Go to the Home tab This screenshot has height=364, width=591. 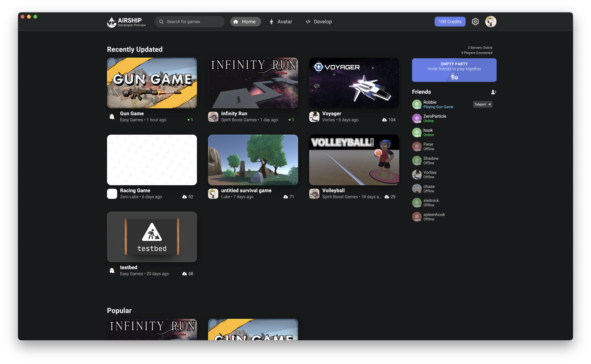(245, 22)
